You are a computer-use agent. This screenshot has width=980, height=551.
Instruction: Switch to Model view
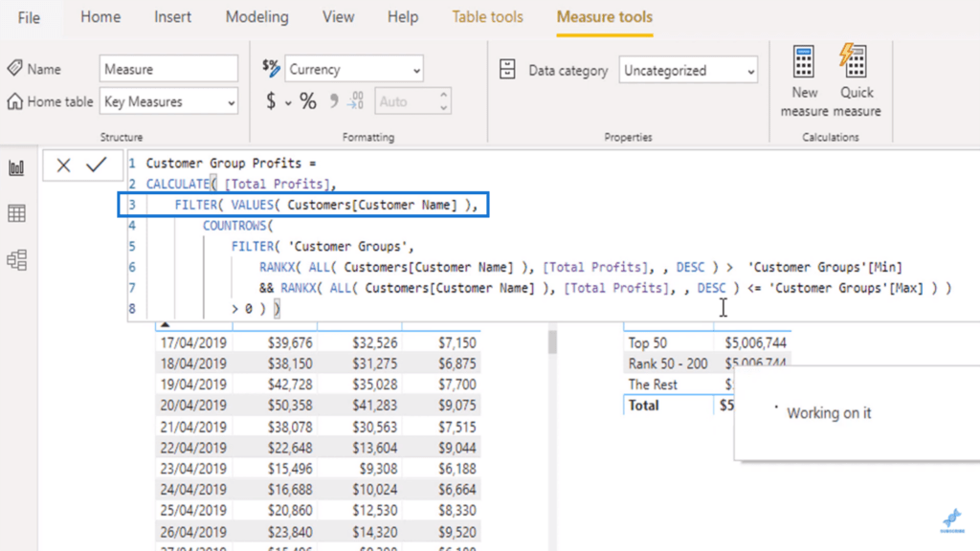[17, 260]
